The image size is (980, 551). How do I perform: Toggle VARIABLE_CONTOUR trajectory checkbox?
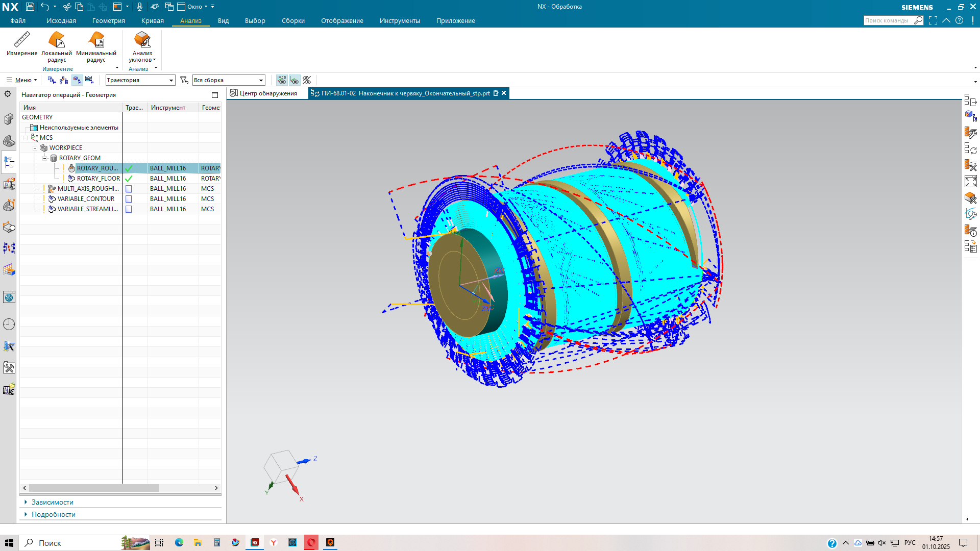click(129, 199)
